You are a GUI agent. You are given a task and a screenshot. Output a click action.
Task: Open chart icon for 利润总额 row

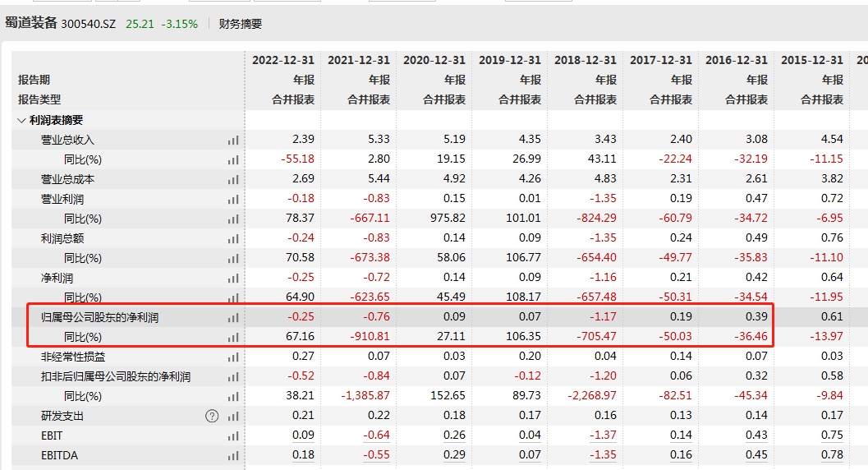[233, 238]
